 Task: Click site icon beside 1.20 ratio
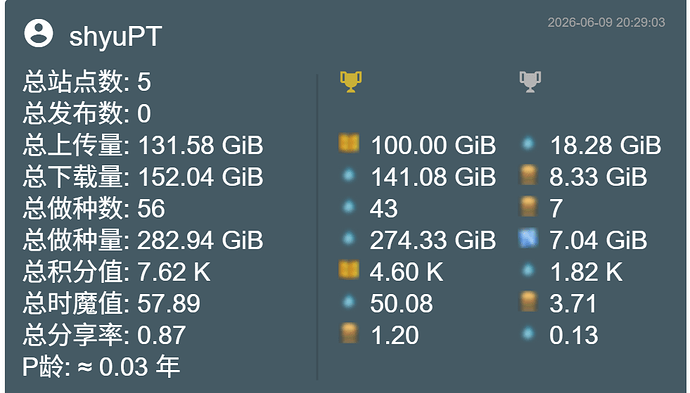(x=349, y=333)
